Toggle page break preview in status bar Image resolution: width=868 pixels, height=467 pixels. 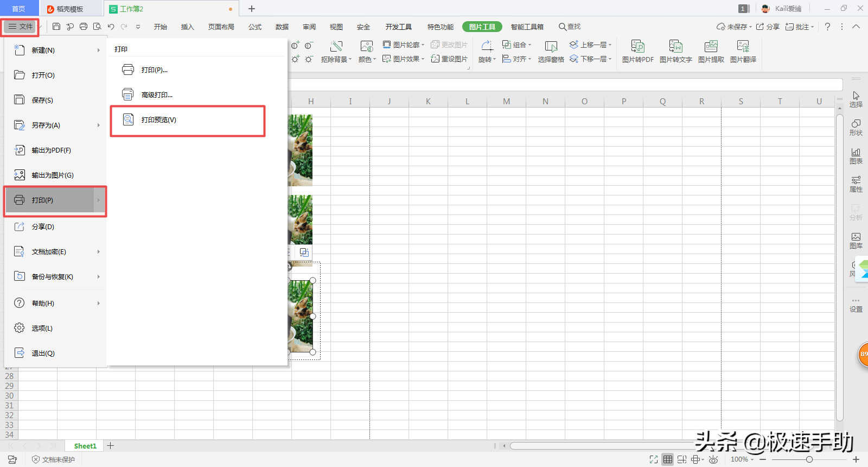pos(682,459)
